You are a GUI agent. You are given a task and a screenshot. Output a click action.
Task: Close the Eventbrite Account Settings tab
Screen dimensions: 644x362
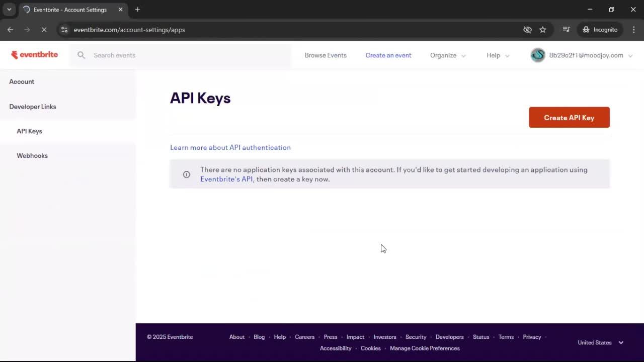coord(120,10)
